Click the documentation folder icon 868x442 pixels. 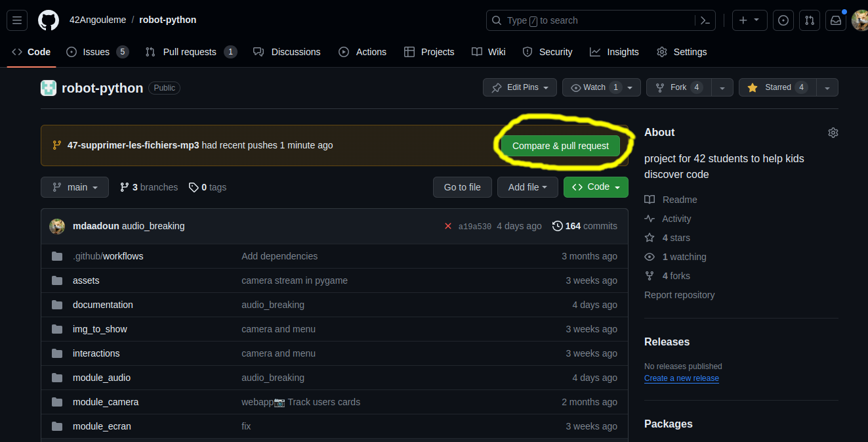(x=57, y=305)
